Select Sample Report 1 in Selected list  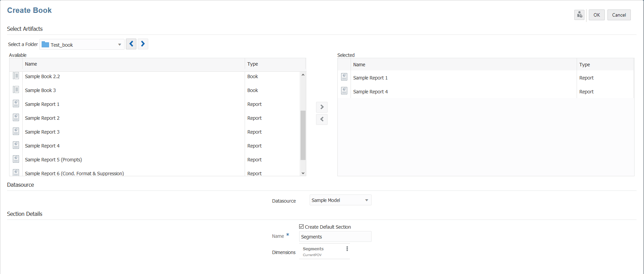[x=371, y=78]
